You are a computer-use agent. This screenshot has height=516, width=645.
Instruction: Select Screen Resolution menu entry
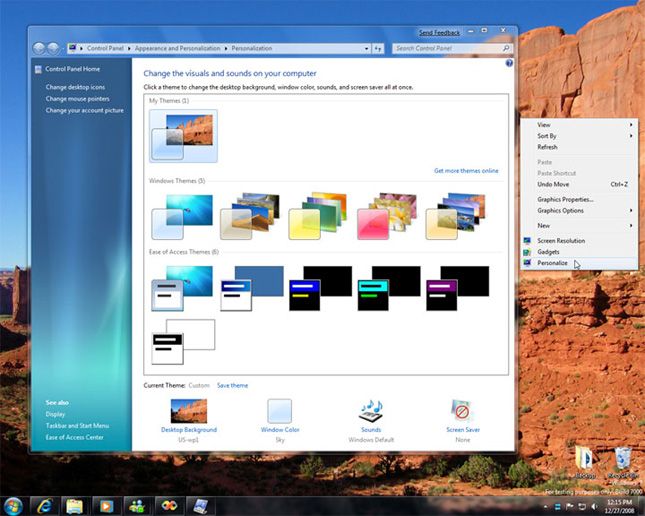click(580, 241)
